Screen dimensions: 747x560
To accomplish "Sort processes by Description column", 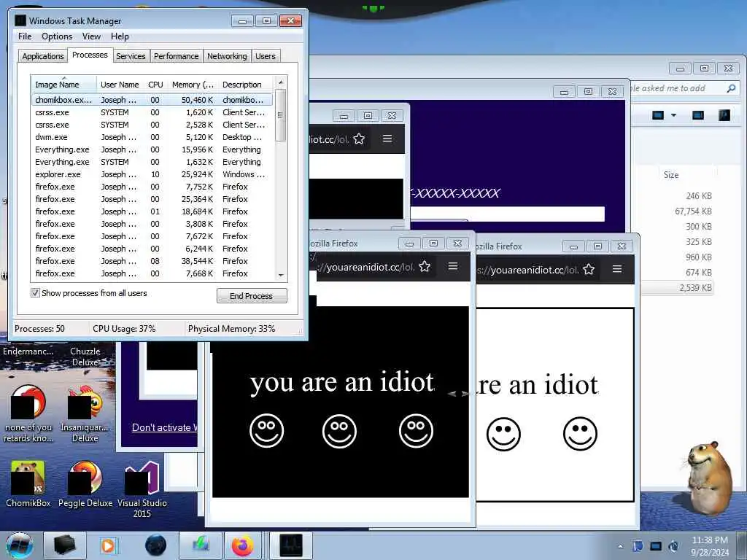I will tap(246, 85).
